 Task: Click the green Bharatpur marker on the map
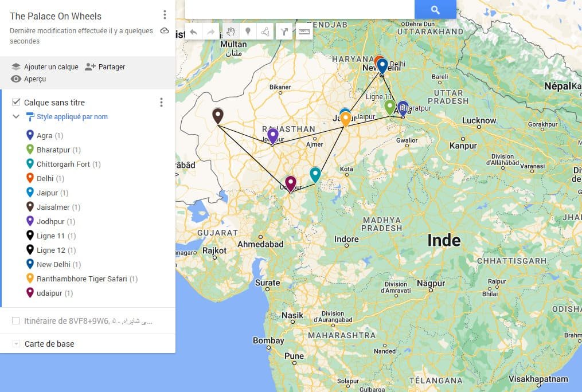pos(390,108)
